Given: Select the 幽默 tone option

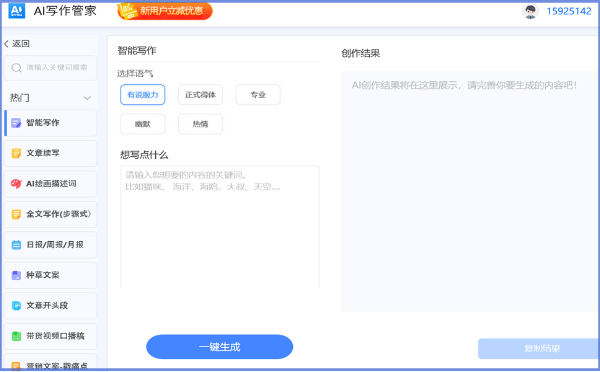Looking at the screenshot, I should [x=143, y=124].
